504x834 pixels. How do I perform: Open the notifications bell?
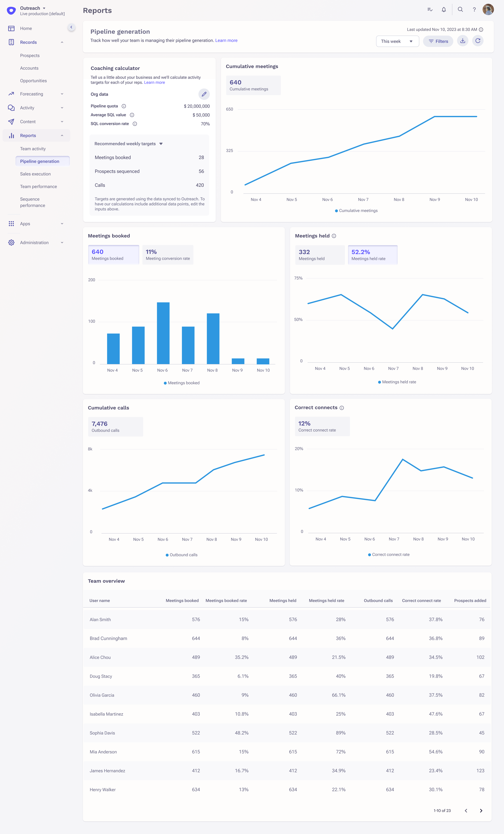click(443, 10)
